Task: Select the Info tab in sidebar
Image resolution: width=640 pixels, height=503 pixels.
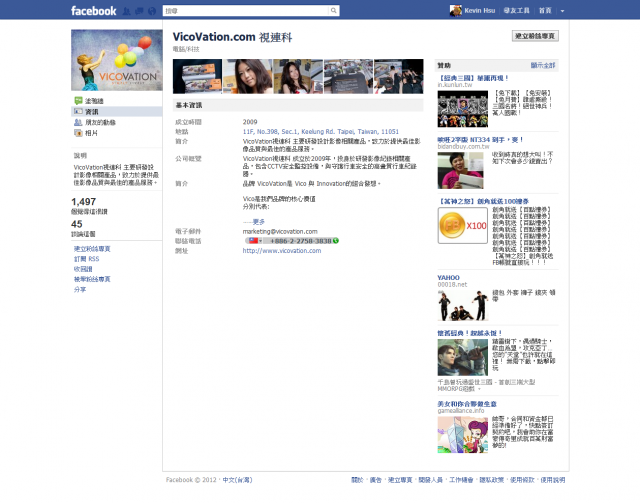Action: (117, 111)
